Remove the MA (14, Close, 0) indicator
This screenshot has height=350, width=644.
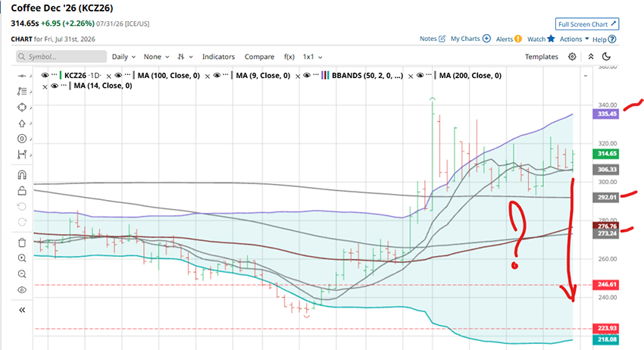pyautogui.click(x=45, y=86)
